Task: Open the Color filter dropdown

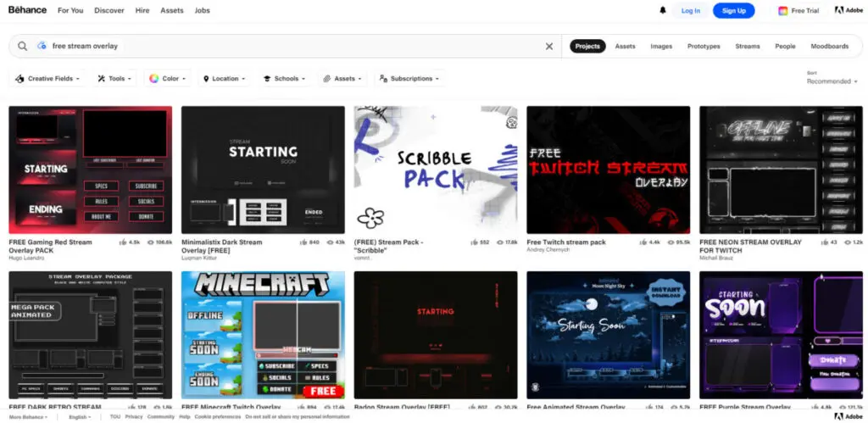Action: point(168,79)
